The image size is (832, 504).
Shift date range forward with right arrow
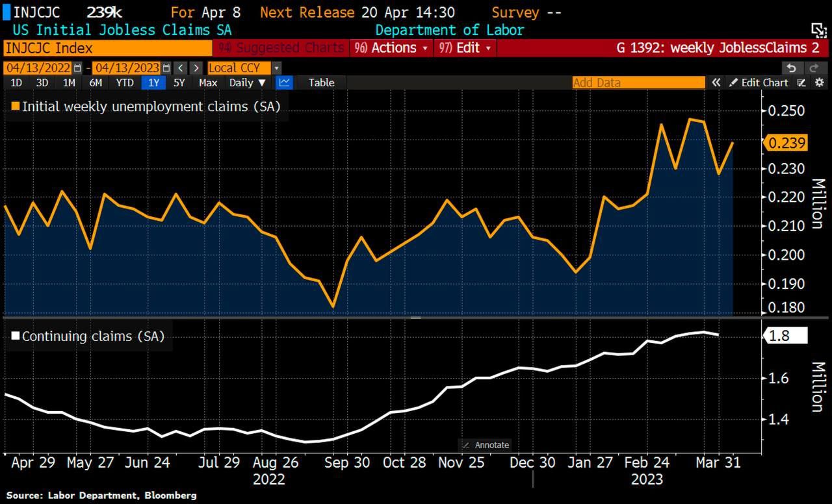click(x=195, y=68)
